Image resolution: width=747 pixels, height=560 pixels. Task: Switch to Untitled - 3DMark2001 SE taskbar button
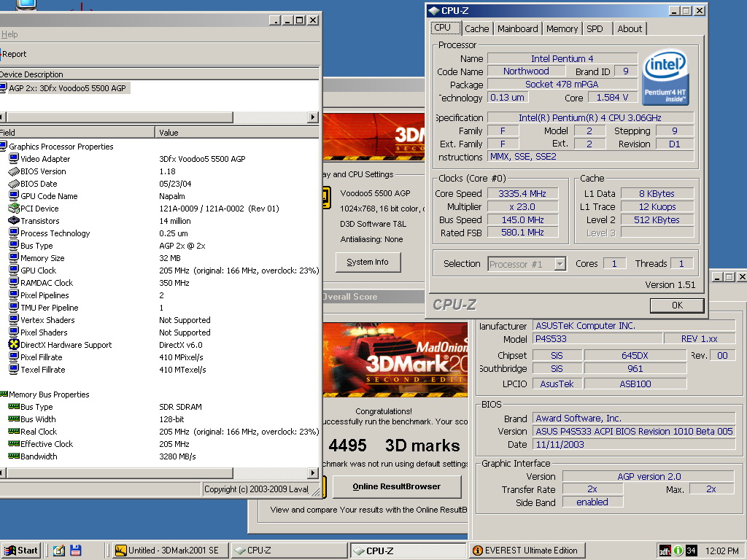[x=171, y=551]
